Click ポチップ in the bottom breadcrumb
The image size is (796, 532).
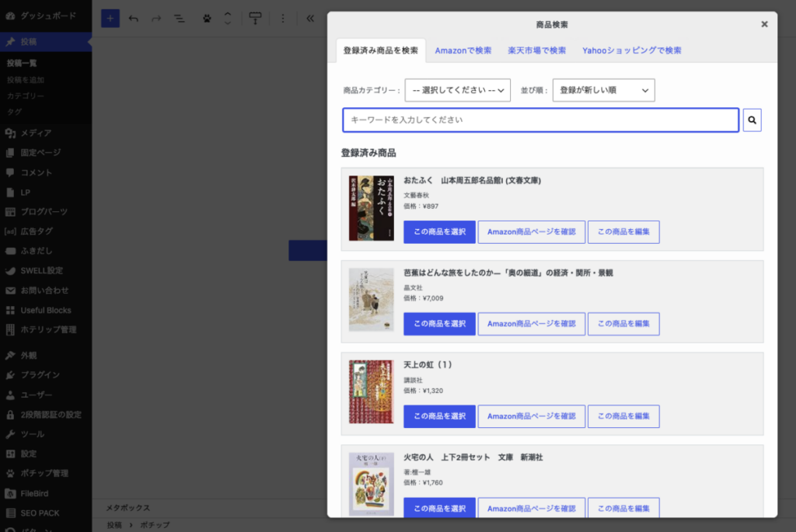(x=155, y=525)
